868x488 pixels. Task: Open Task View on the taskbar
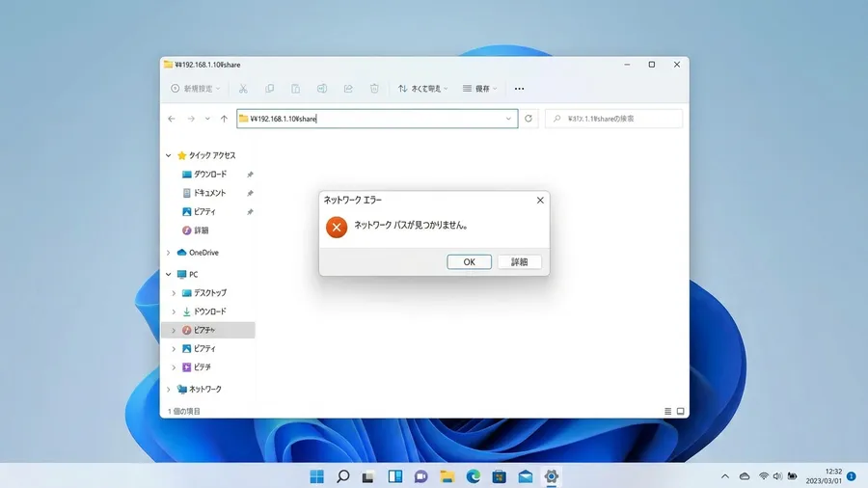[368, 476]
